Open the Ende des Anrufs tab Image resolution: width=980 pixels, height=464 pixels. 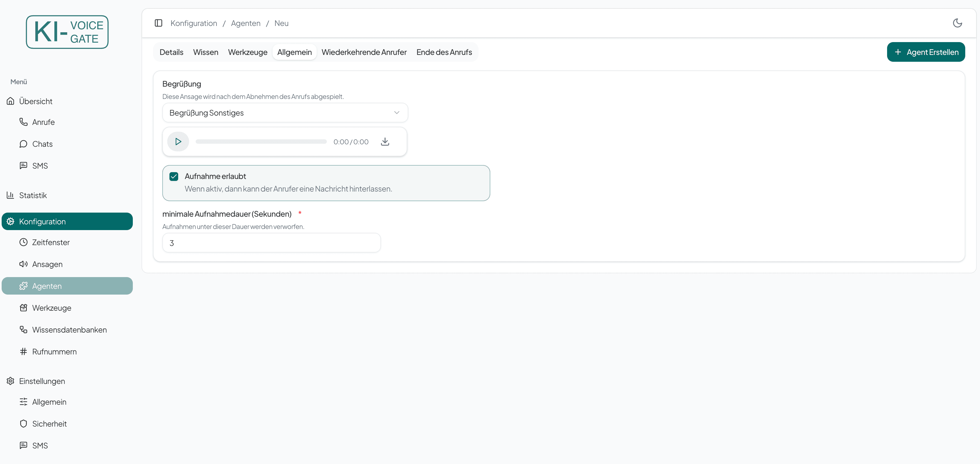(x=444, y=52)
